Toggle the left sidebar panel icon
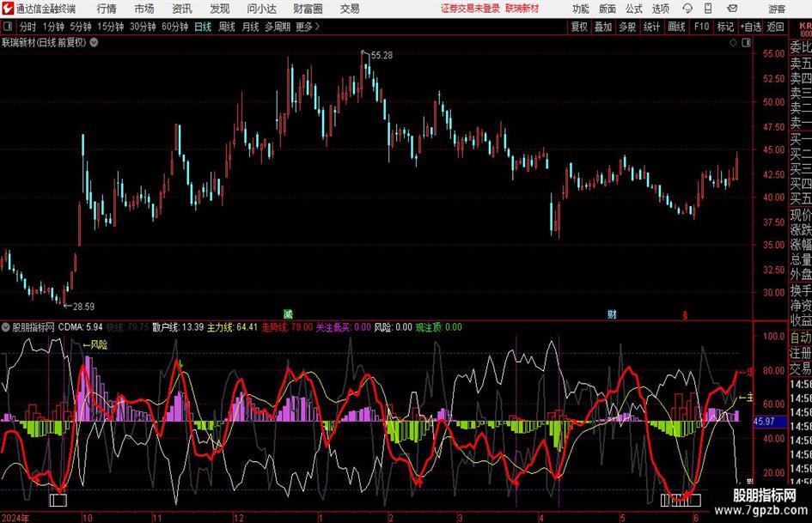The image size is (812, 523). 8,27
